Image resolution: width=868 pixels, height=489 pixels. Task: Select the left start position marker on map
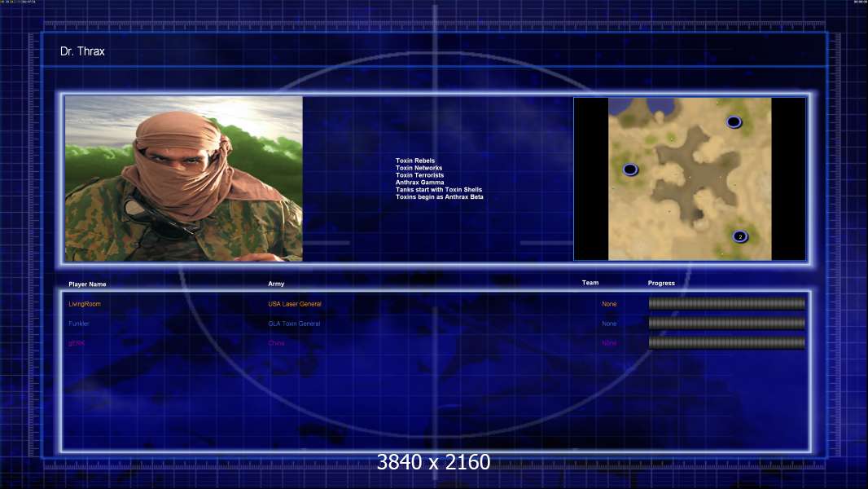point(630,170)
